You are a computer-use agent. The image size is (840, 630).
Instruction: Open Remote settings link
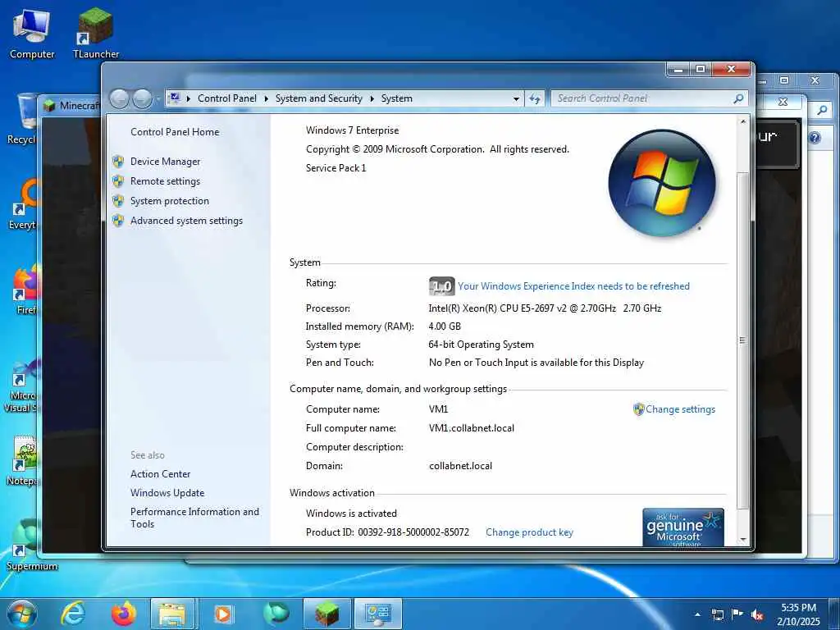(x=165, y=181)
